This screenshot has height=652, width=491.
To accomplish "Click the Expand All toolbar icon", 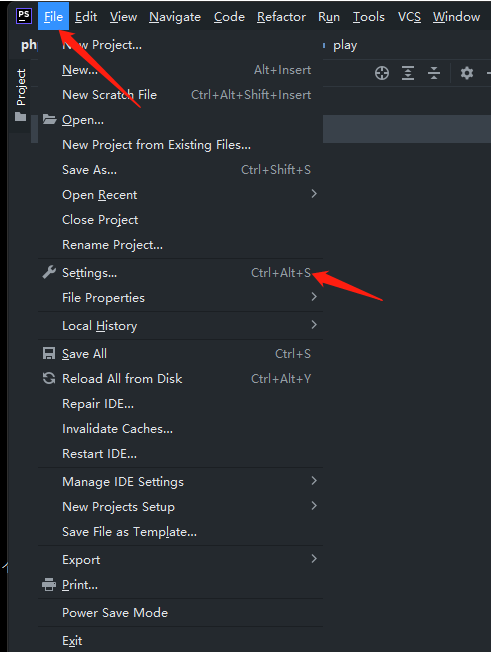I will [408, 73].
